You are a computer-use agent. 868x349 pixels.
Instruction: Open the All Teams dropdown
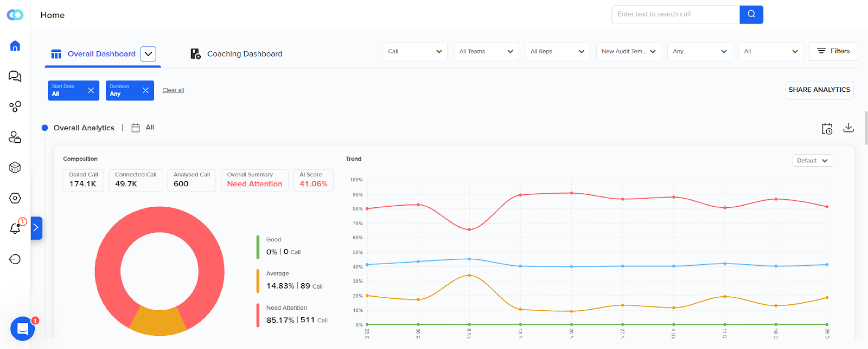tap(486, 51)
